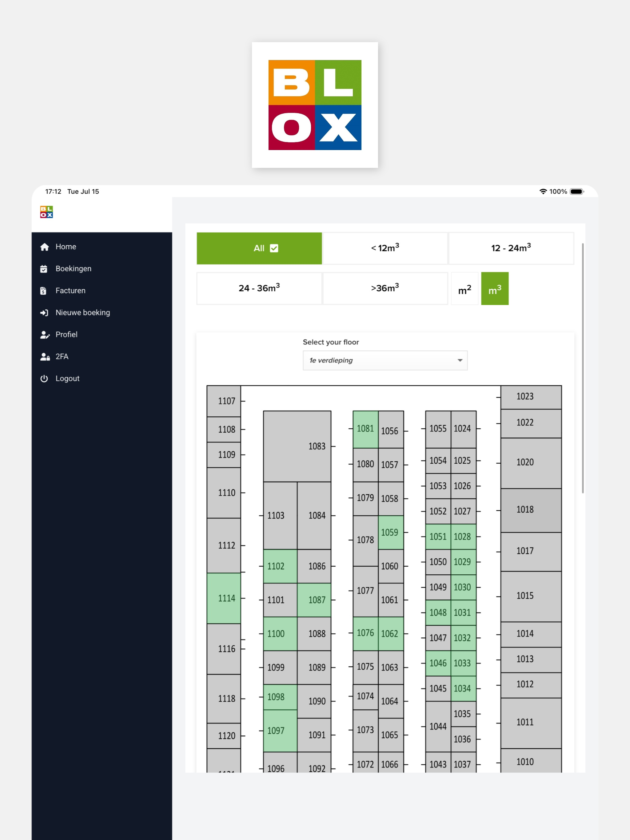Screen dimensions: 630x840
Task: Click the 2FA user-lock icon
Action: [x=45, y=357]
